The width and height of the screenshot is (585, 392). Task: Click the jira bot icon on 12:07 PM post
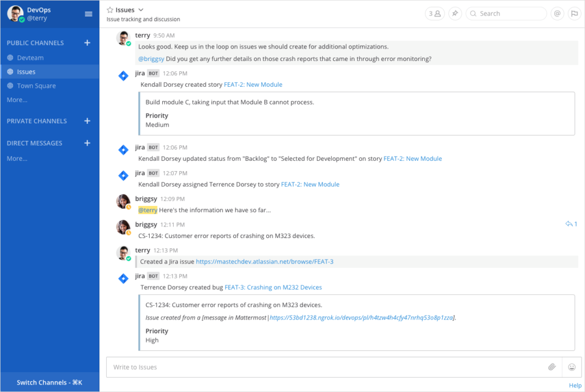click(x=123, y=176)
